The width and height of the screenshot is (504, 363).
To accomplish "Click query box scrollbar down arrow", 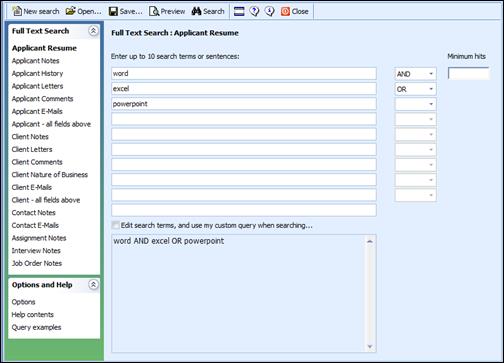I will point(370,347).
